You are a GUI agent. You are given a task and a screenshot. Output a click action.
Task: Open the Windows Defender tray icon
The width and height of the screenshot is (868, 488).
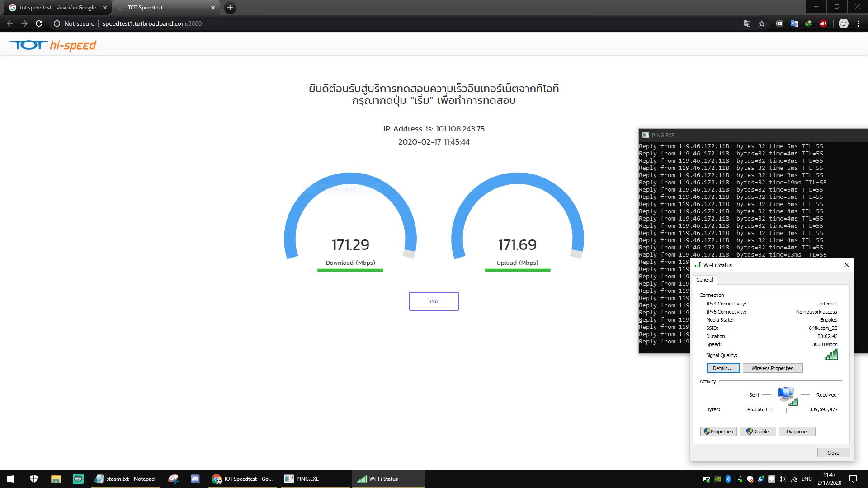tap(750, 479)
